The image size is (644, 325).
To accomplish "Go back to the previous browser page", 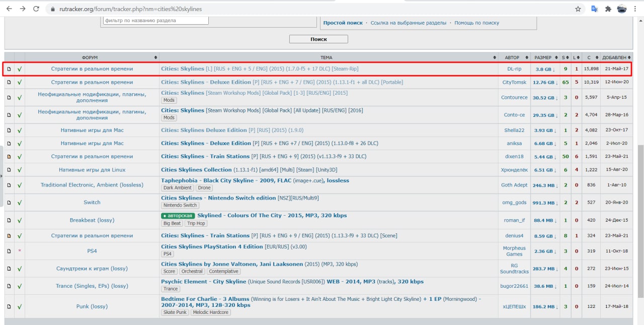I will tap(9, 9).
